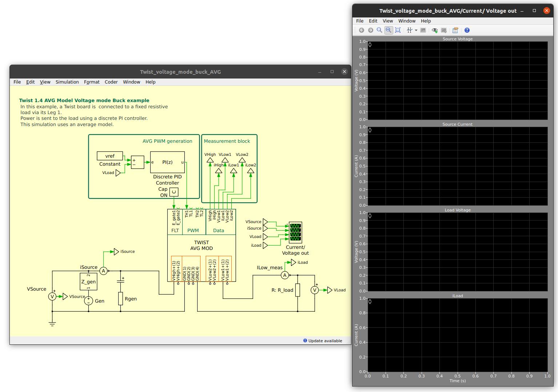
Task: Select the Rgen resistor component
Action: coord(120,299)
